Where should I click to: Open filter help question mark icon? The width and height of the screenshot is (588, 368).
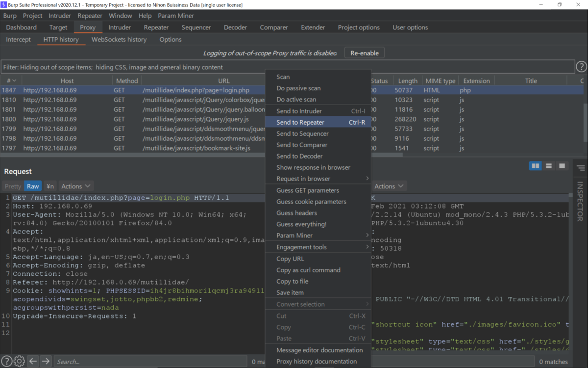pyautogui.click(x=581, y=67)
